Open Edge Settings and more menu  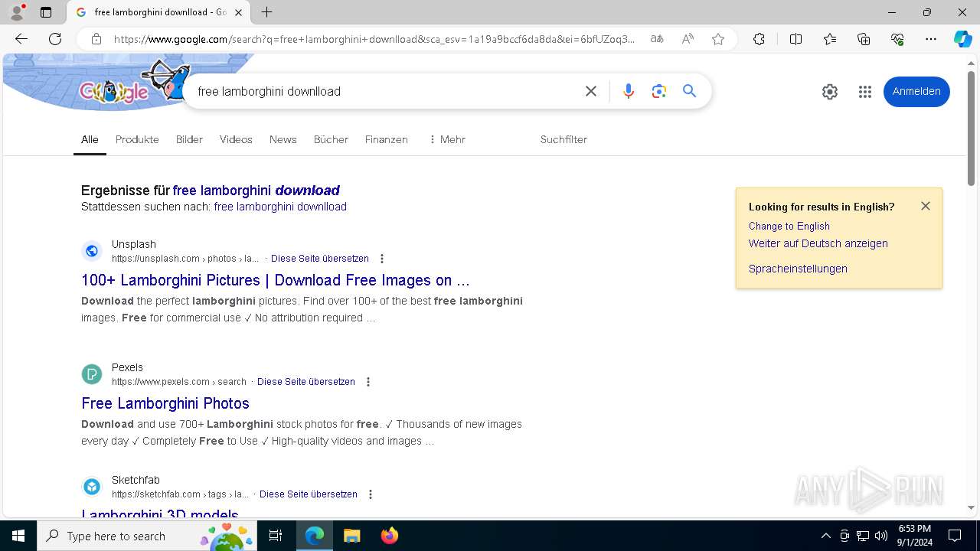[931, 39]
